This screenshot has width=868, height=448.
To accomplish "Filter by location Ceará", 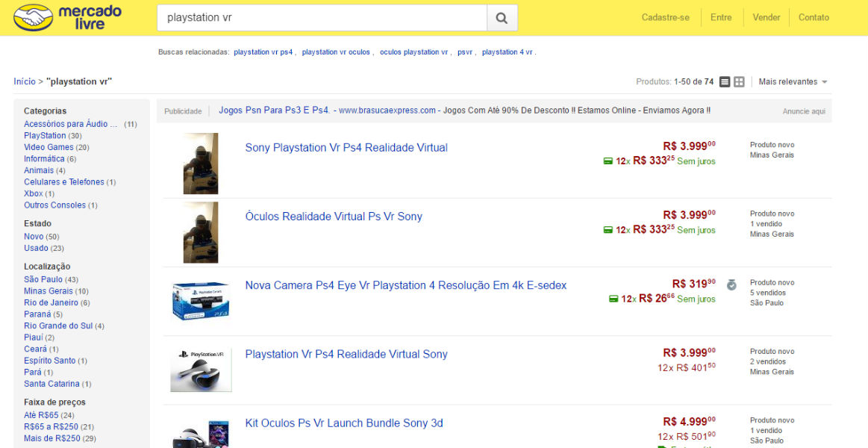I will click(x=35, y=349).
